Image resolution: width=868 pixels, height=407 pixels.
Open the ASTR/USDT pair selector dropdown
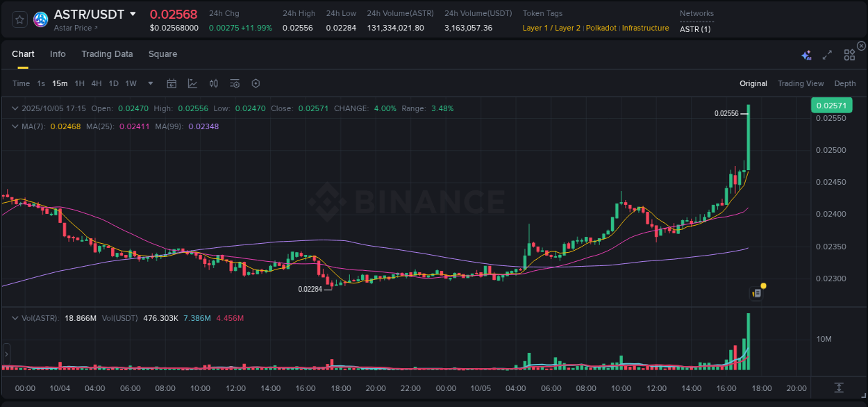132,13
